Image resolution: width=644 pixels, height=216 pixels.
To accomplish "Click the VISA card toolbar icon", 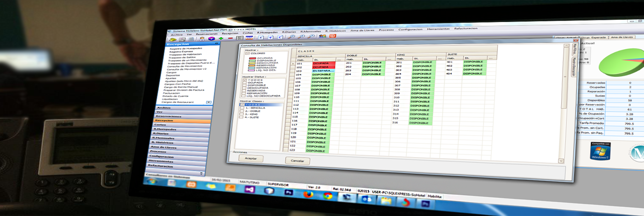I will (x=249, y=38).
